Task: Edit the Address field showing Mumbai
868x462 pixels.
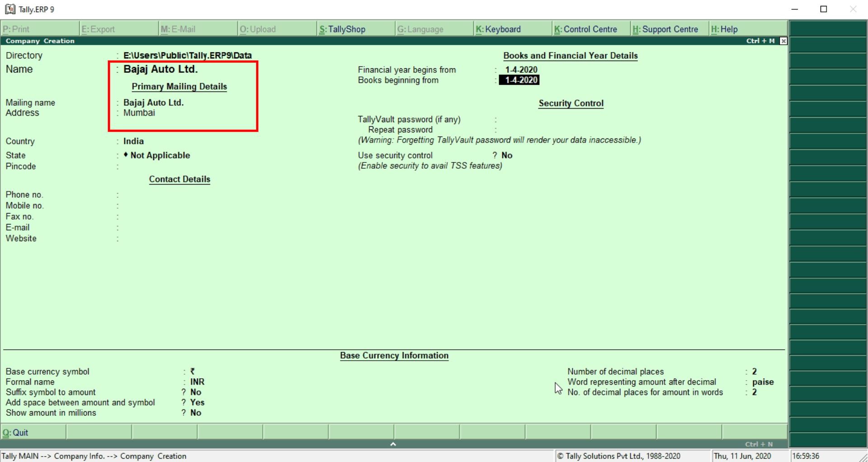Action: coord(139,113)
